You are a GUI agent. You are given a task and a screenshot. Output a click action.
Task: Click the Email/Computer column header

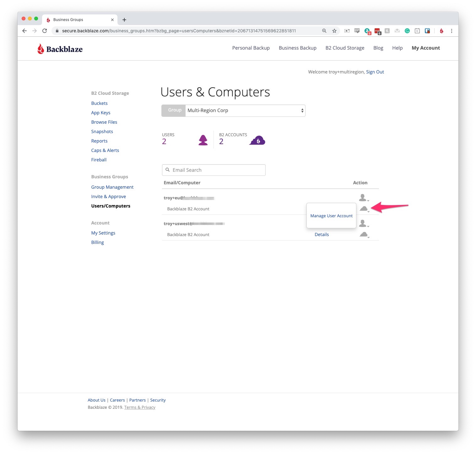click(182, 183)
